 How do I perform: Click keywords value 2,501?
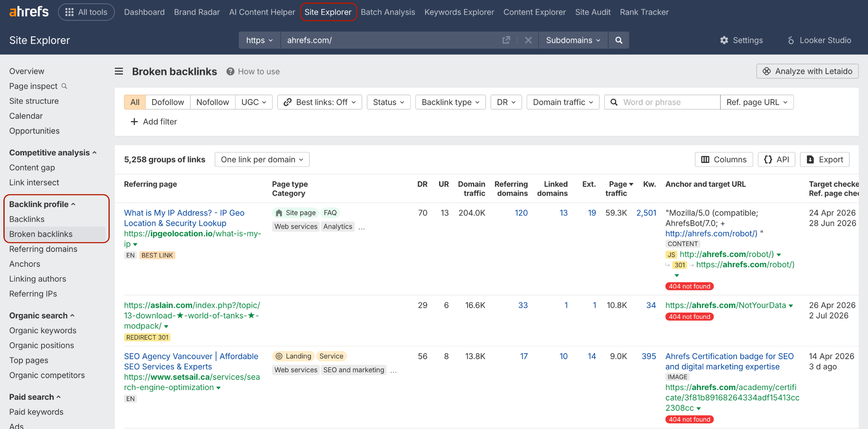pyautogui.click(x=646, y=213)
